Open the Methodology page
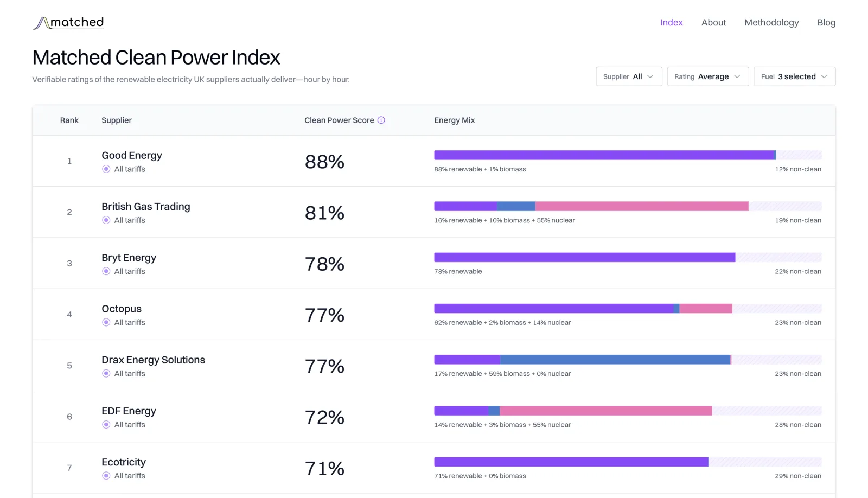This screenshot has height=498, width=868. [771, 22]
